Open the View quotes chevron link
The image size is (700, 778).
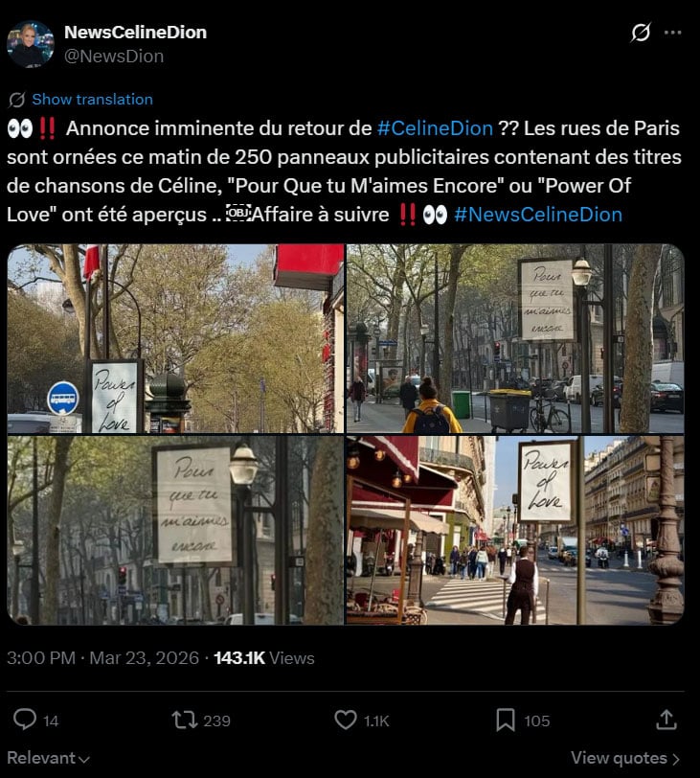(x=625, y=758)
